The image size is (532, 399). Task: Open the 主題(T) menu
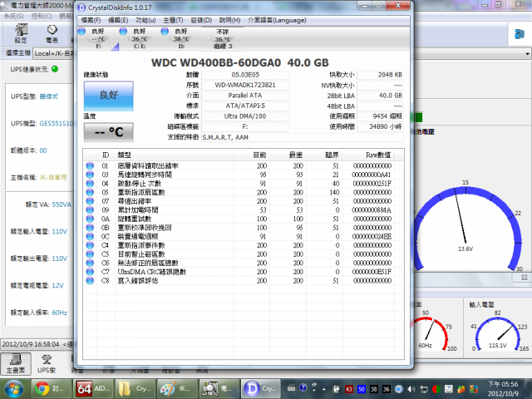point(173,20)
